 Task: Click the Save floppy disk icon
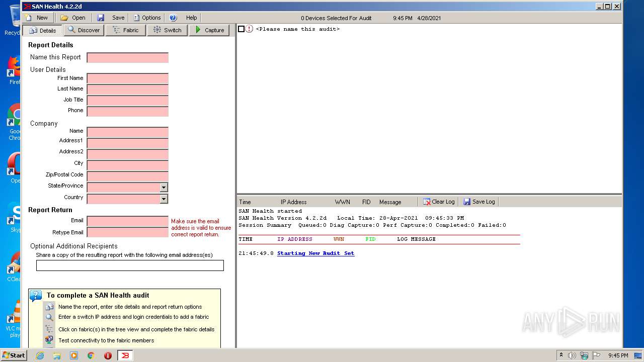point(101,18)
